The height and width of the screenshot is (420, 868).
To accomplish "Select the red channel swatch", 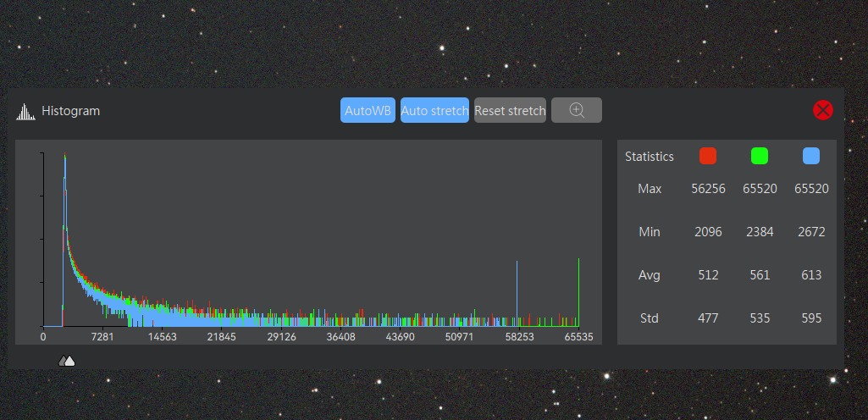I will coord(708,156).
